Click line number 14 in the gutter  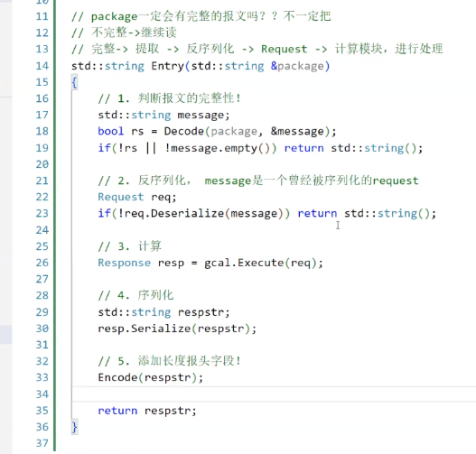42,66
